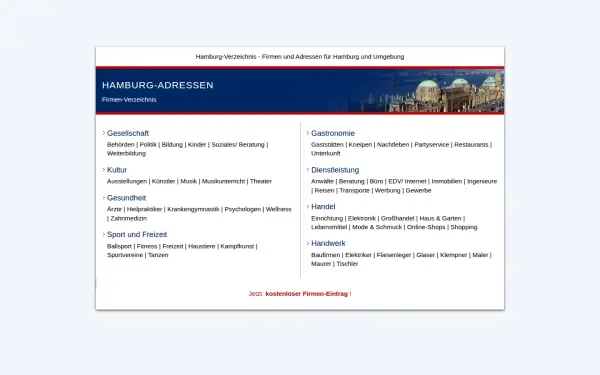The image size is (600, 375).
Task: Open Online-Shops subcategory
Action: [426, 227]
